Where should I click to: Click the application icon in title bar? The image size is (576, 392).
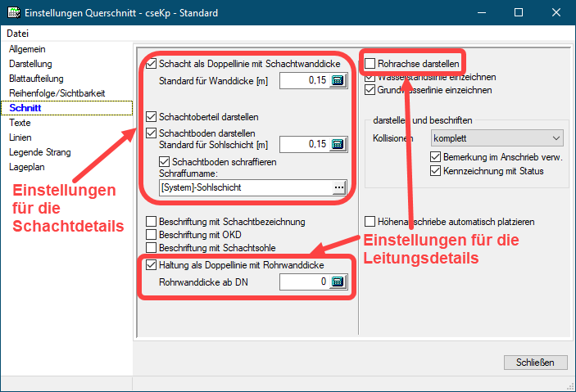point(12,13)
